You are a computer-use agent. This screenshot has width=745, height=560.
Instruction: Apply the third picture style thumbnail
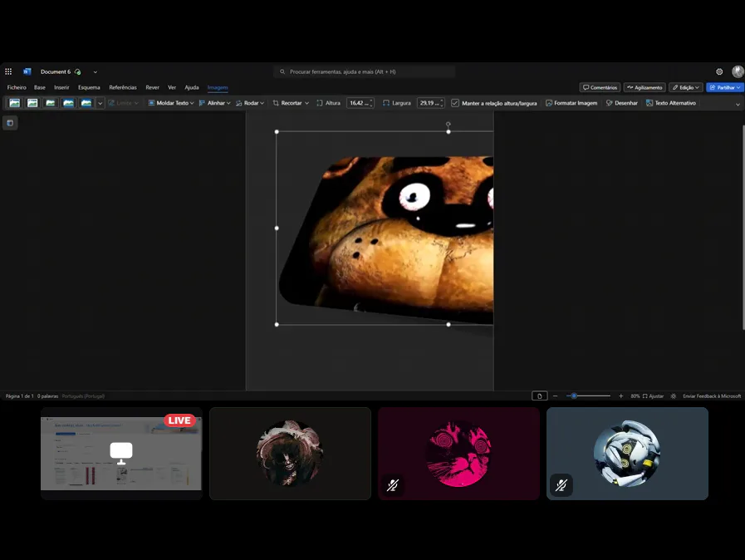(51, 103)
